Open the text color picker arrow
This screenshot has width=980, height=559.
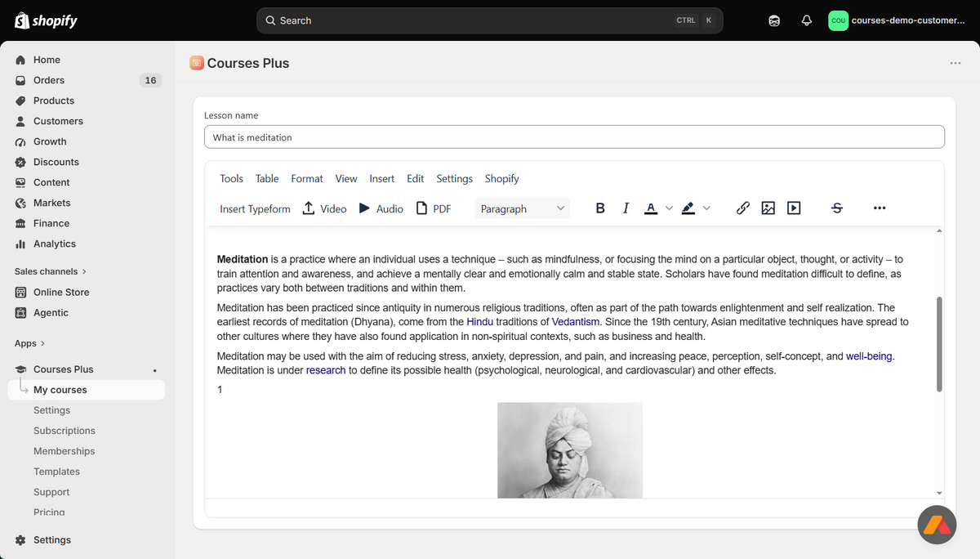tap(669, 208)
